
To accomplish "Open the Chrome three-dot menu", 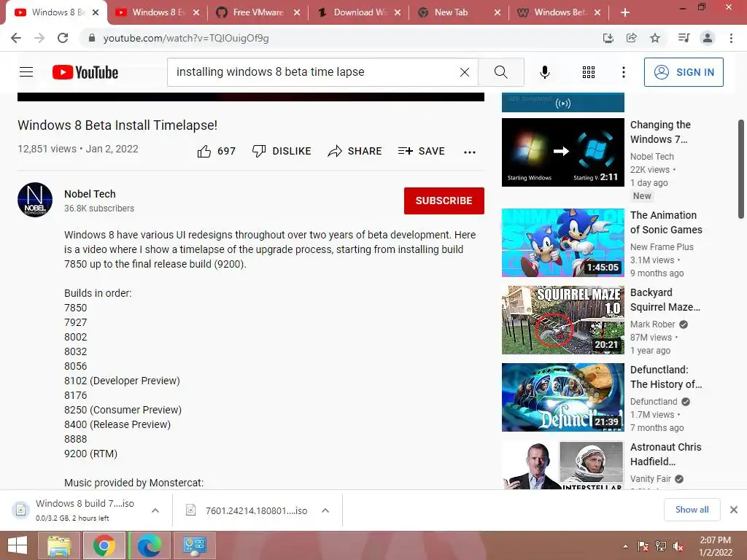I will tap(731, 38).
